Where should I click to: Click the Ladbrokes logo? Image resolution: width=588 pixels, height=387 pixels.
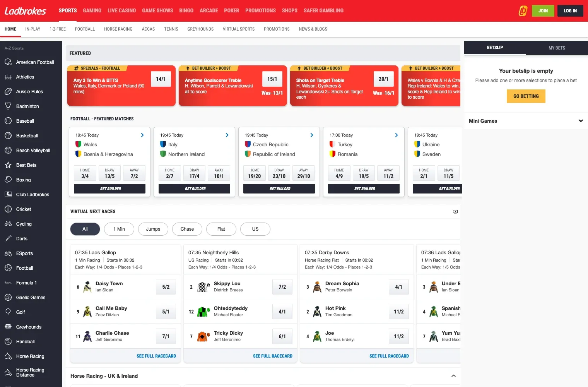coord(25,11)
